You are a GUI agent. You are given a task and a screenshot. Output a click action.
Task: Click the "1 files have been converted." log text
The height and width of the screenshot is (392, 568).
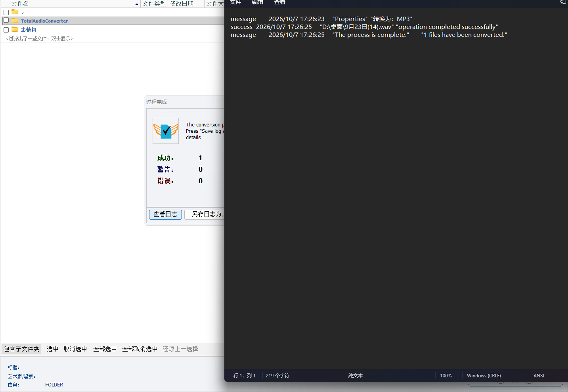(x=464, y=35)
